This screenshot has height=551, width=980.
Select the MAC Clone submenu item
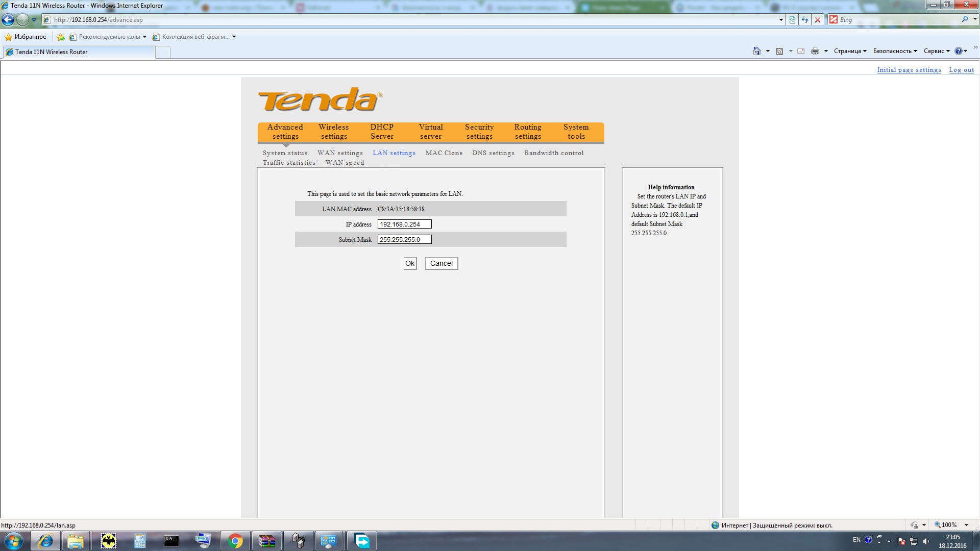point(444,153)
